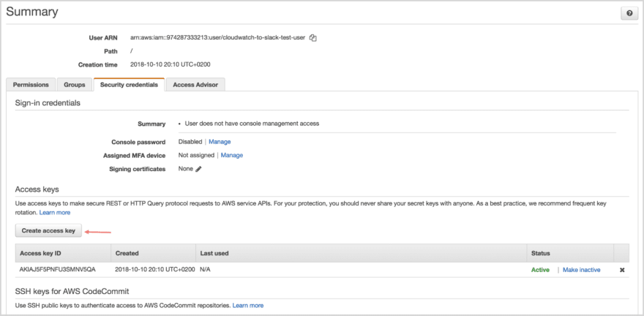This screenshot has height=316, width=644.
Task: Copy the User ARN with copy icon
Action: pos(312,37)
